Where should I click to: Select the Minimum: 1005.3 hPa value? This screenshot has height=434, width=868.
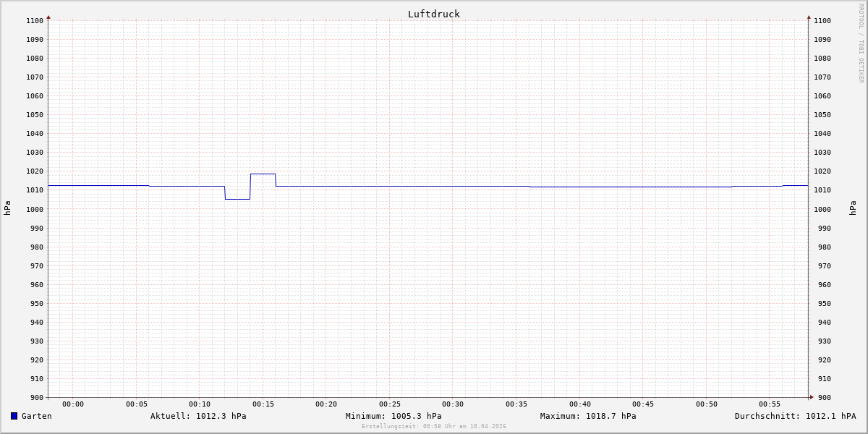point(393,416)
